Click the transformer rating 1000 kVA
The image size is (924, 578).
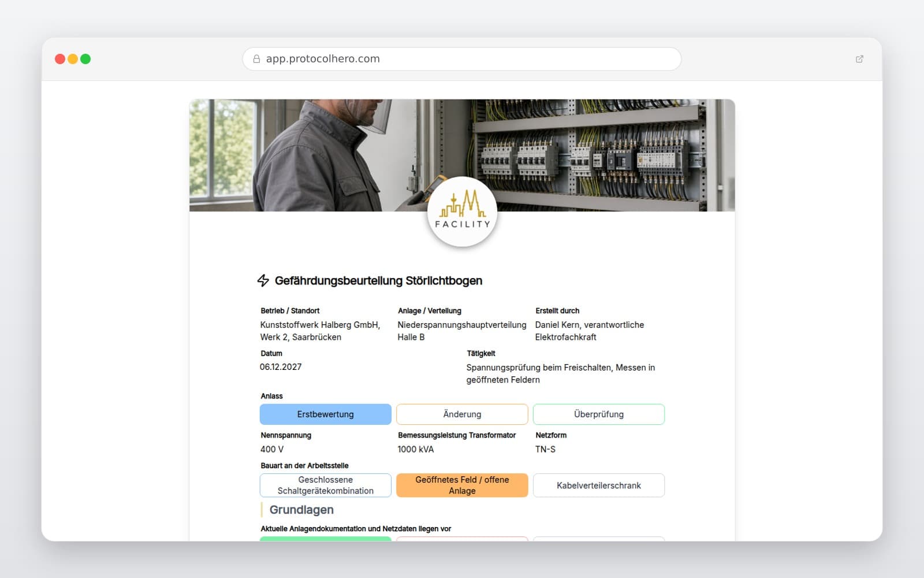(416, 449)
